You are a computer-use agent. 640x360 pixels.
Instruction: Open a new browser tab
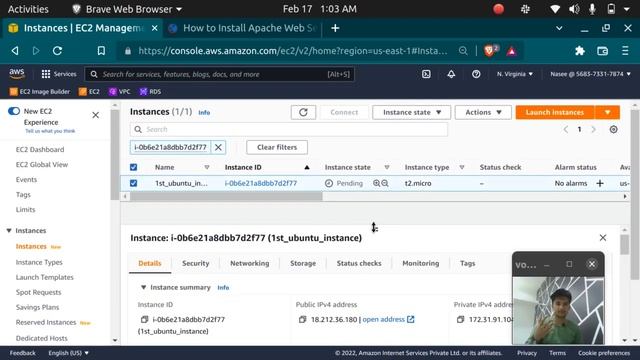point(335,28)
